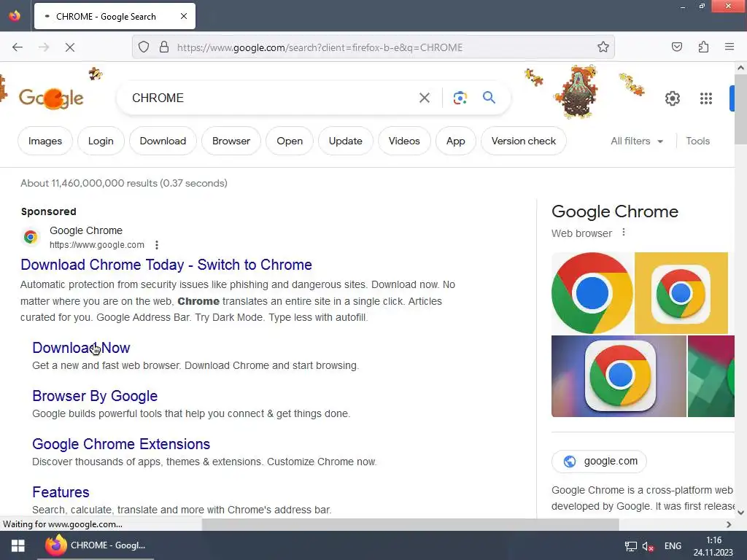Filter results by Images
747x560 pixels.
[x=45, y=141]
